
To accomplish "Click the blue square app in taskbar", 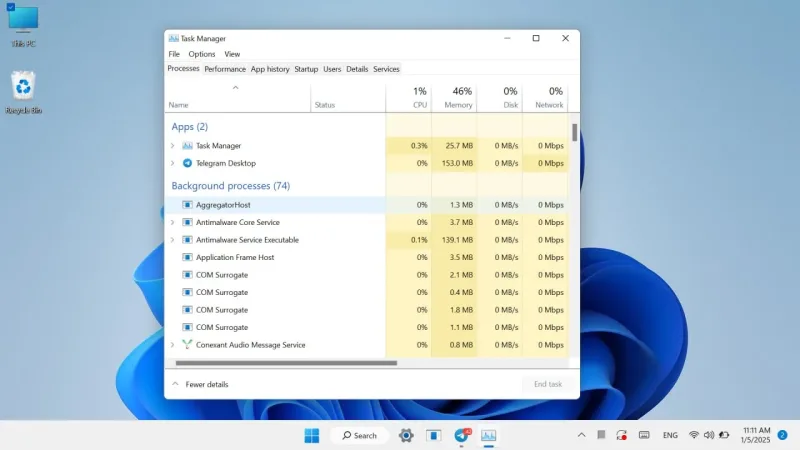I will pos(434,436).
